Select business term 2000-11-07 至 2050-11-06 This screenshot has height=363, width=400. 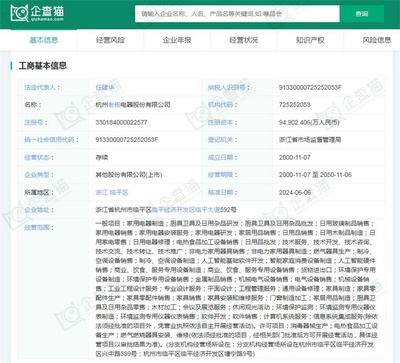(x=315, y=175)
